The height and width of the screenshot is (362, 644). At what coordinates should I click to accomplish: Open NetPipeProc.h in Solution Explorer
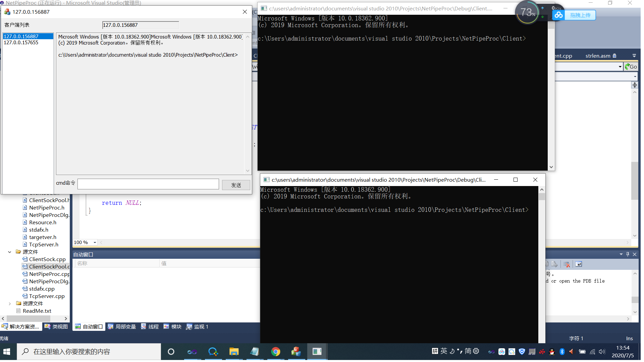coord(47,207)
